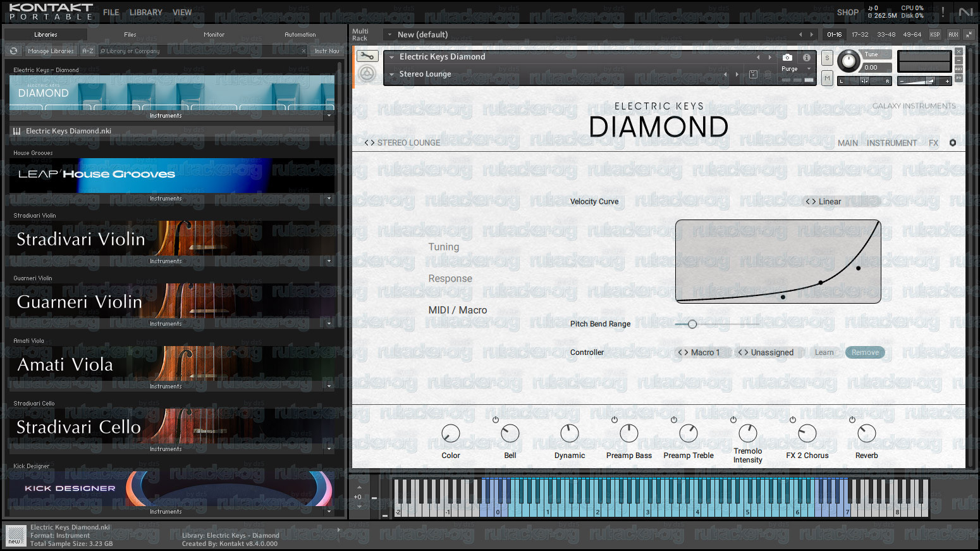This screenshot has width=980, height=551.
Task: Click the refresh libraries icon
Action: click(14, 51)
